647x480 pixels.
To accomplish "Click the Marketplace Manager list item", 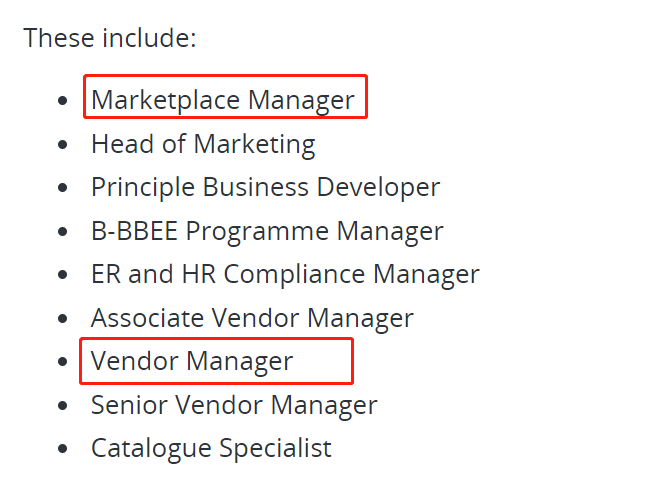I will pos(222,100).
